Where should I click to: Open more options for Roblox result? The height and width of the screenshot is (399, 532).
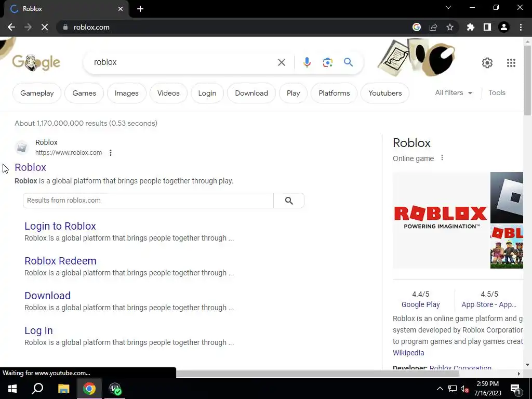tap(111, 153)
